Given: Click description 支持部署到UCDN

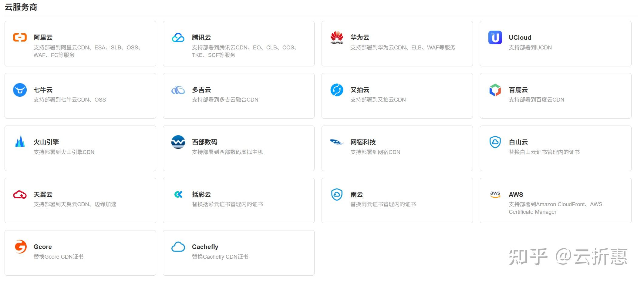Looking at the screenshot, I should click(x=530, y=47).
